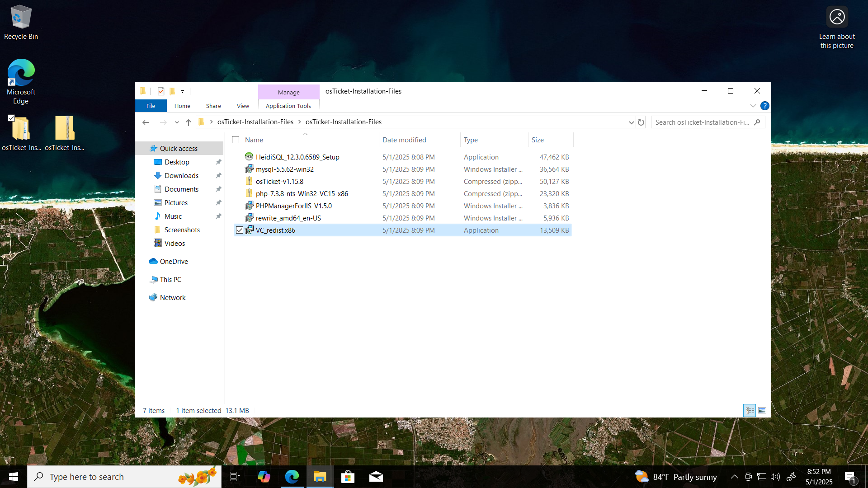868x488 pixels.
Task: Open Mail app from the taskbar
Action: coord(376,477)
